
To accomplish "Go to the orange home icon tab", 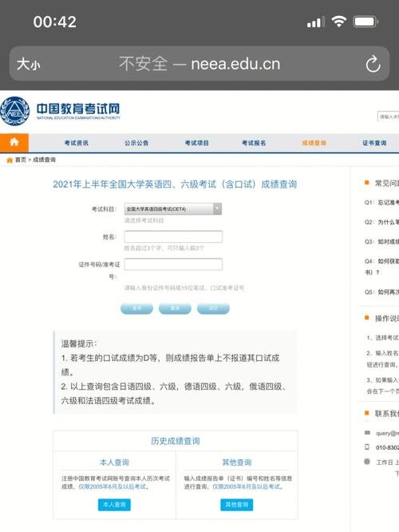I will (14, 142).
